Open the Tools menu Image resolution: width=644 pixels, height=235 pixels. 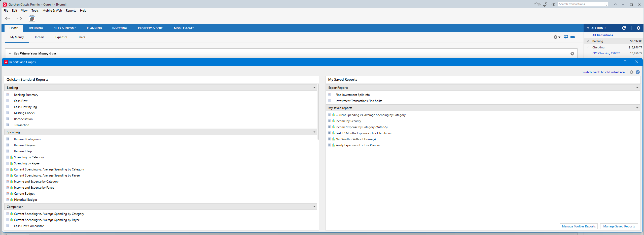click(35, 11)
